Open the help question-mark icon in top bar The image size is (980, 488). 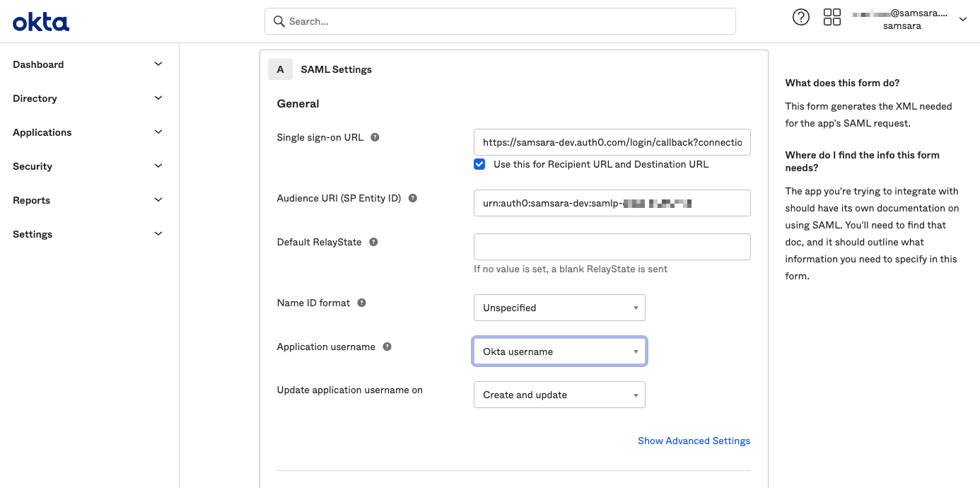pyautogui.click(x=801, y=16)
